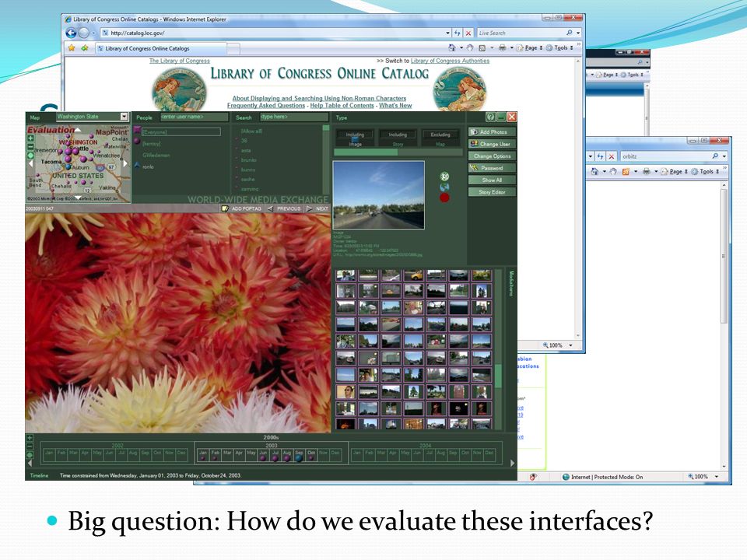747x560 pixels.
Task: Click the enter user name field
Action: pos(194,117)
